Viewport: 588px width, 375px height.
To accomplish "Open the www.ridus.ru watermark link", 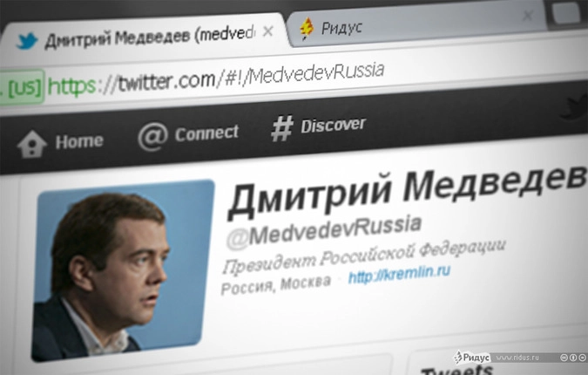I will coord(517,358).
